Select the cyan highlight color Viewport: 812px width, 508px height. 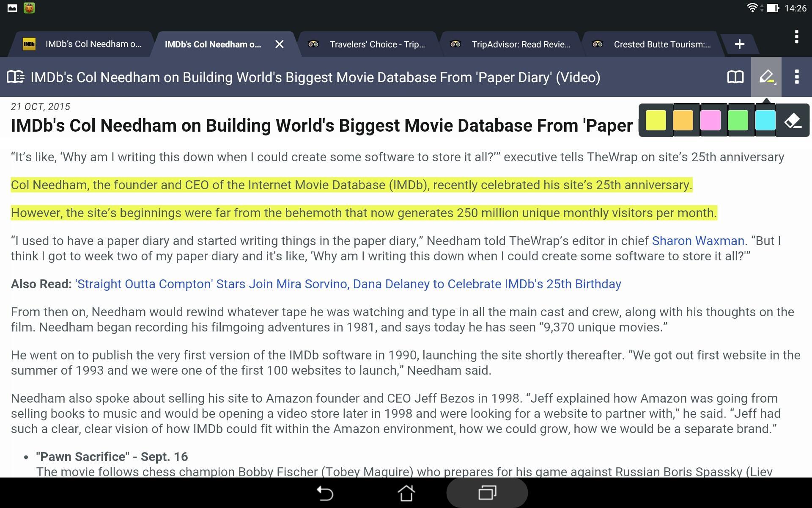[765, 121]
